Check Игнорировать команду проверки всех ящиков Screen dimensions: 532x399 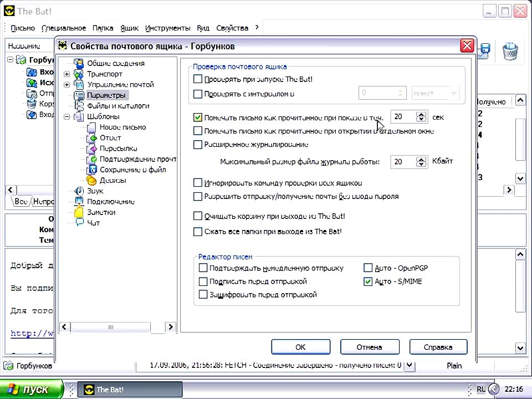click(197, 183)
